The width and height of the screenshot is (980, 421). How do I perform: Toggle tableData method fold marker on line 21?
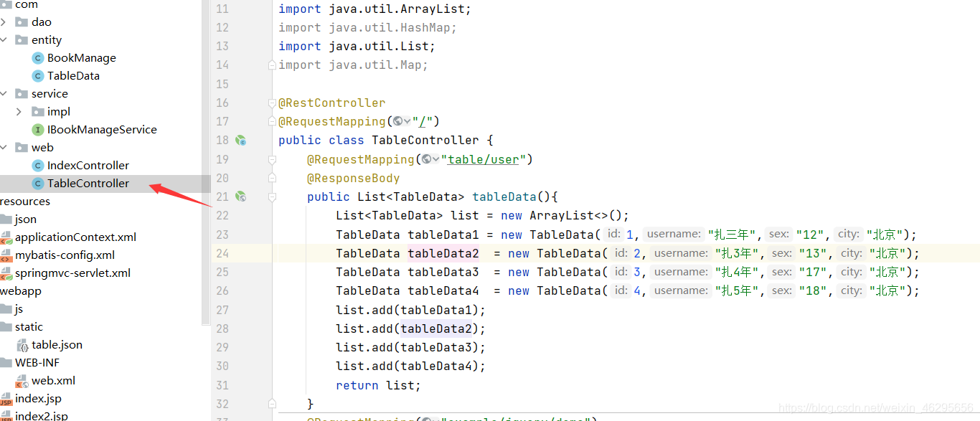[272, 196]
